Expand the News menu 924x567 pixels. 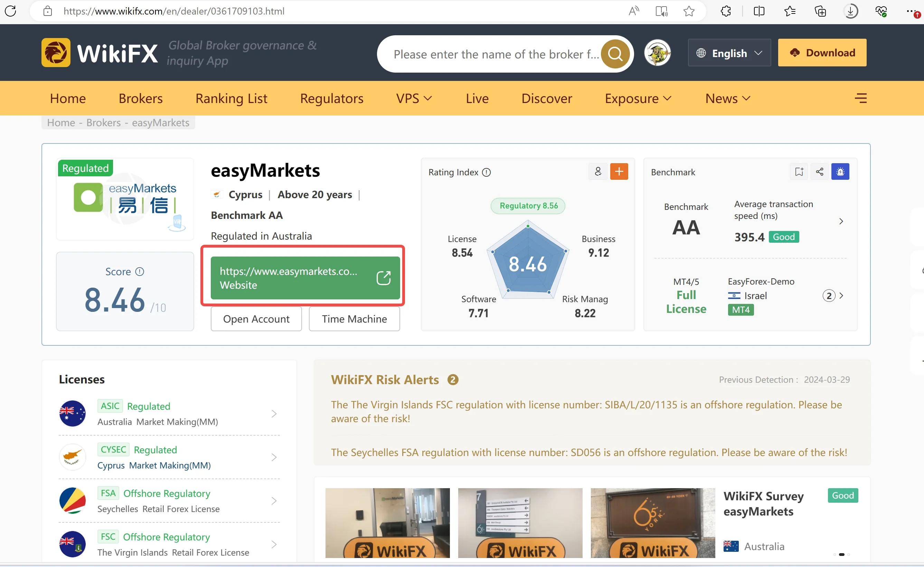pyautogui.click(x=727, y=98)
